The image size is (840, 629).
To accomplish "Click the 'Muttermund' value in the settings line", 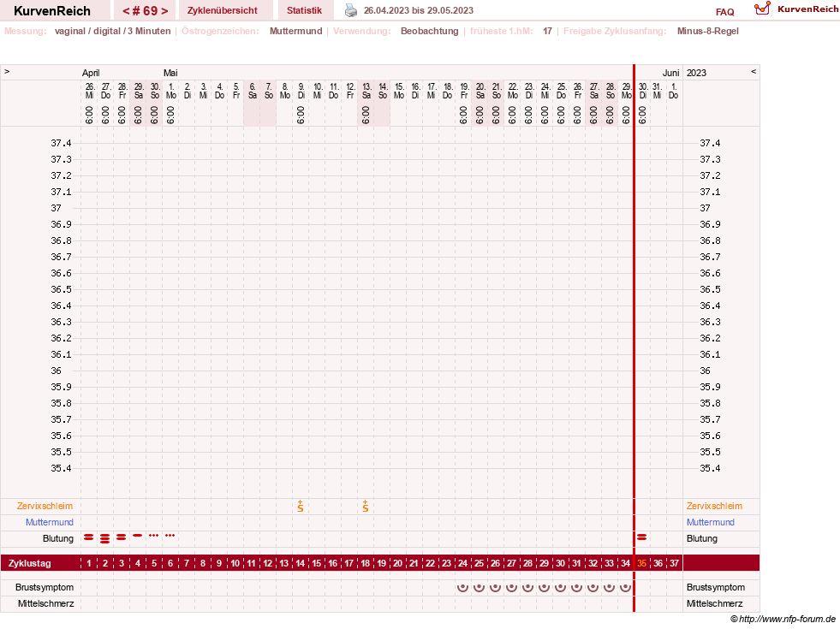I will point(295,31).
